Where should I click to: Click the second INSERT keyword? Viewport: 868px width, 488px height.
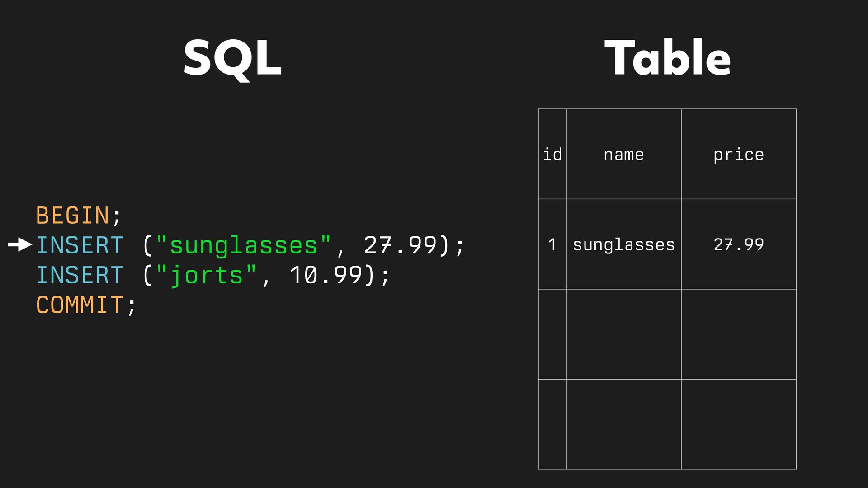[80, 275]
